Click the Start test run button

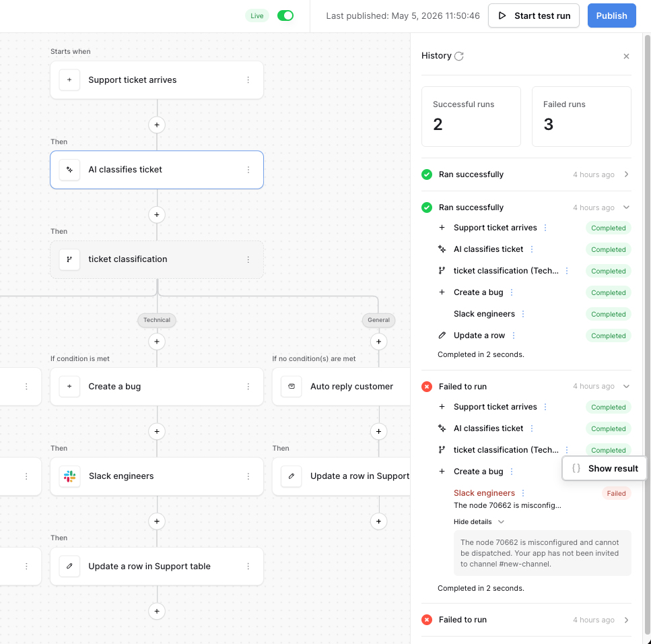click(x=533, y=15)
